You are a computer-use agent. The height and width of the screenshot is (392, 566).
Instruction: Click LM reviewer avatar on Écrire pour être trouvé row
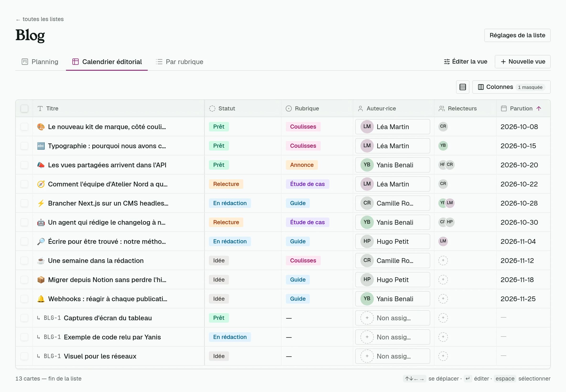(x=443, y=241)
